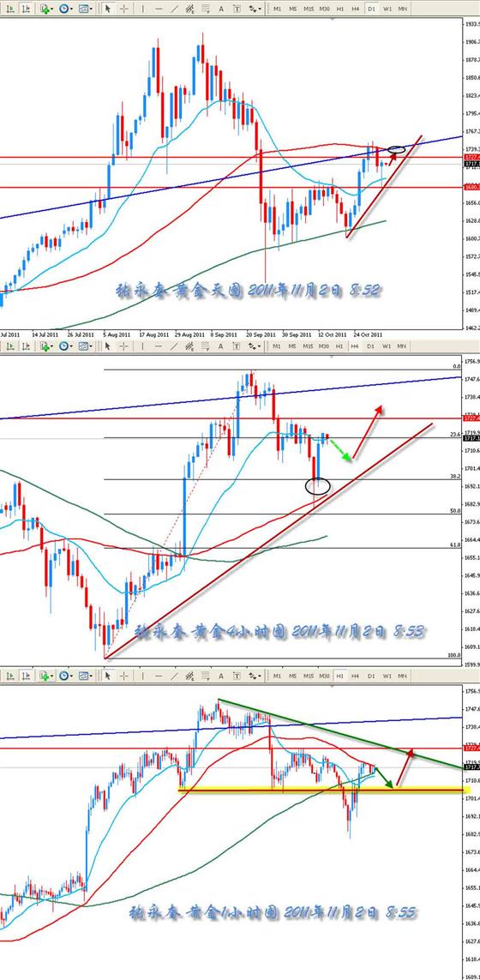Open Periods clock dropdown on 1-hour chart toolbar

pos(66,676)
